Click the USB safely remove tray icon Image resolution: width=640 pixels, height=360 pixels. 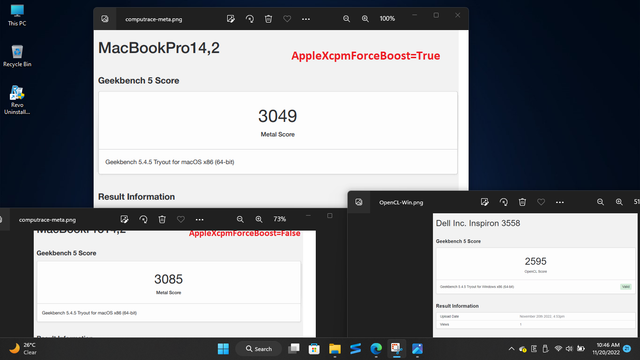[545, 349]
